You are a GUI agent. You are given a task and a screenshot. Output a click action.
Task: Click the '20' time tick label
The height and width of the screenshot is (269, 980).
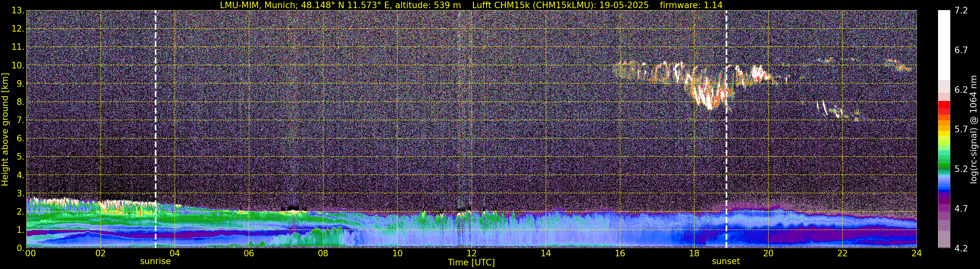(768, 253)
